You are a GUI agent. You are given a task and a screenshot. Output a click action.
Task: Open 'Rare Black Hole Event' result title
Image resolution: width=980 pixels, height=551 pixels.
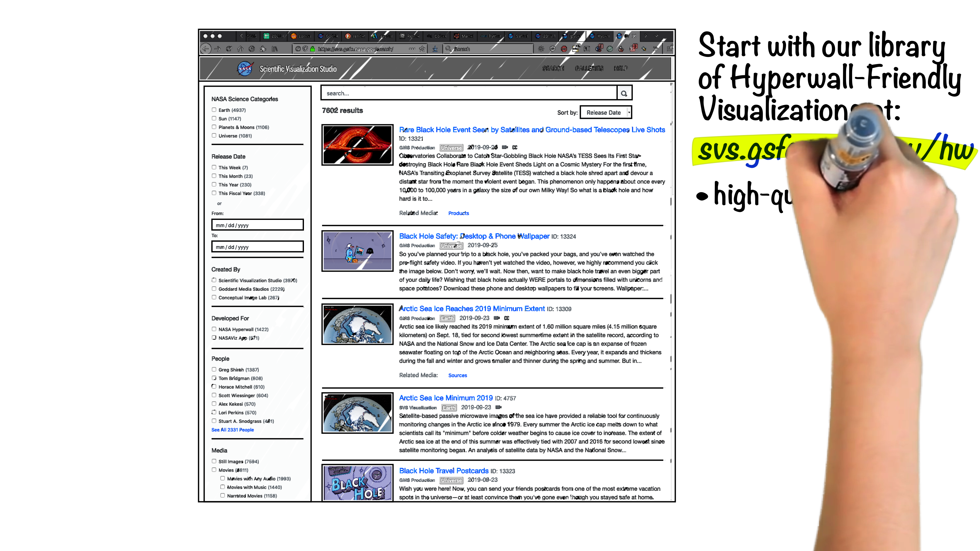tap(532, 130)
